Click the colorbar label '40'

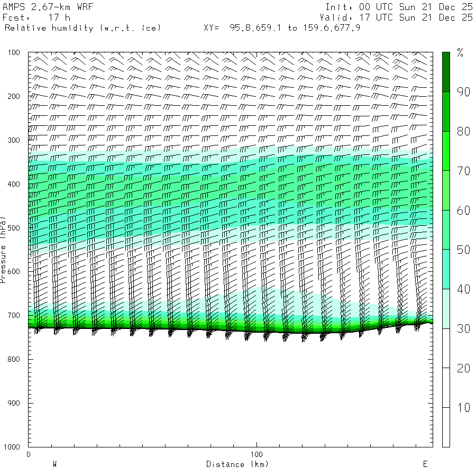tap(463, 289)
